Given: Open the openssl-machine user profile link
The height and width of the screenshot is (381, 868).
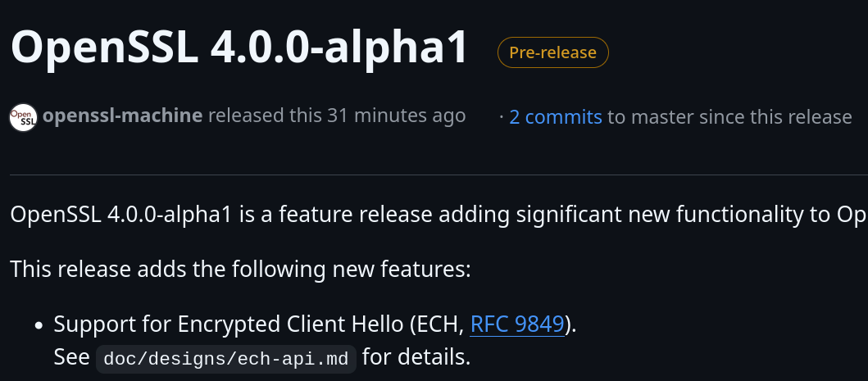Looking at the screenshot, I should (122, 116).
